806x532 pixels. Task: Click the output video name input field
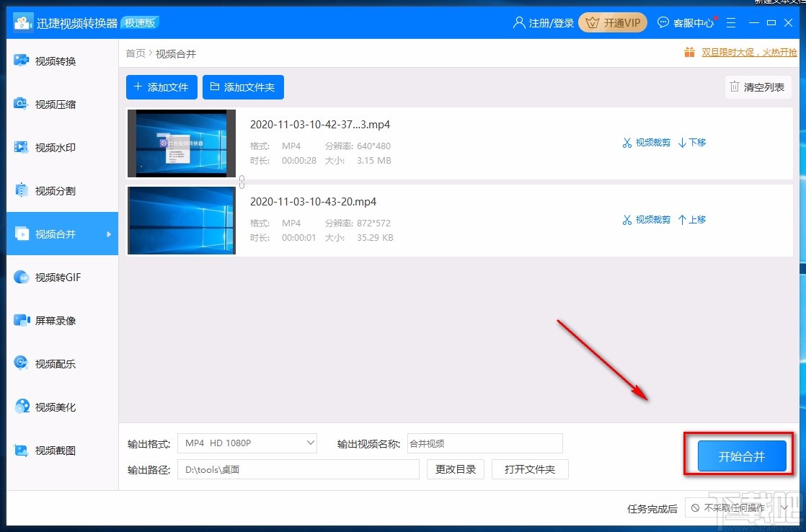(x=484, y=443)
